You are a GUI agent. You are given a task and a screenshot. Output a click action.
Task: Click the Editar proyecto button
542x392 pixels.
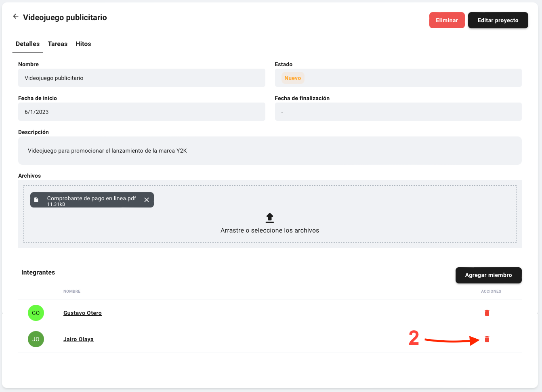[498, 20]
